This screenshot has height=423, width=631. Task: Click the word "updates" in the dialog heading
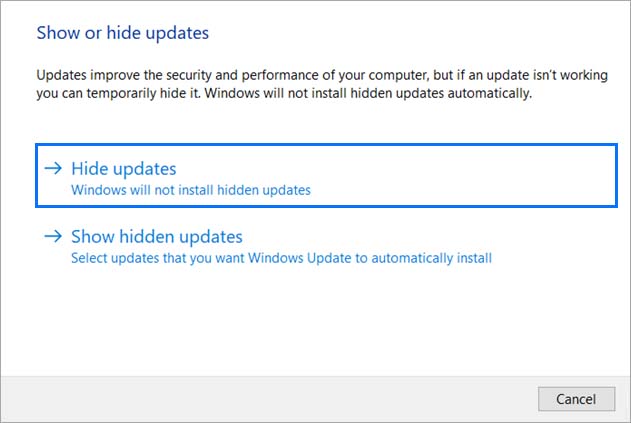(x=180, y=33)
